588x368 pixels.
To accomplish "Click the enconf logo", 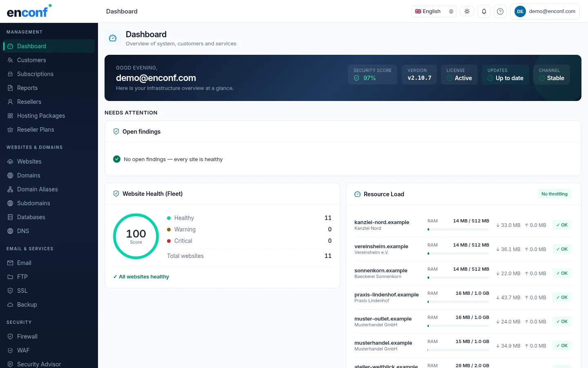I will click(29, 11).
